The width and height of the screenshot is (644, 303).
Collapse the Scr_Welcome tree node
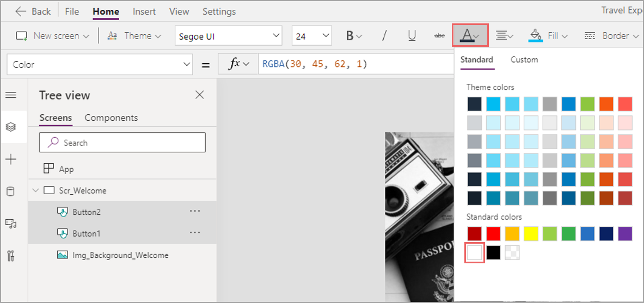tap(35, 190)
